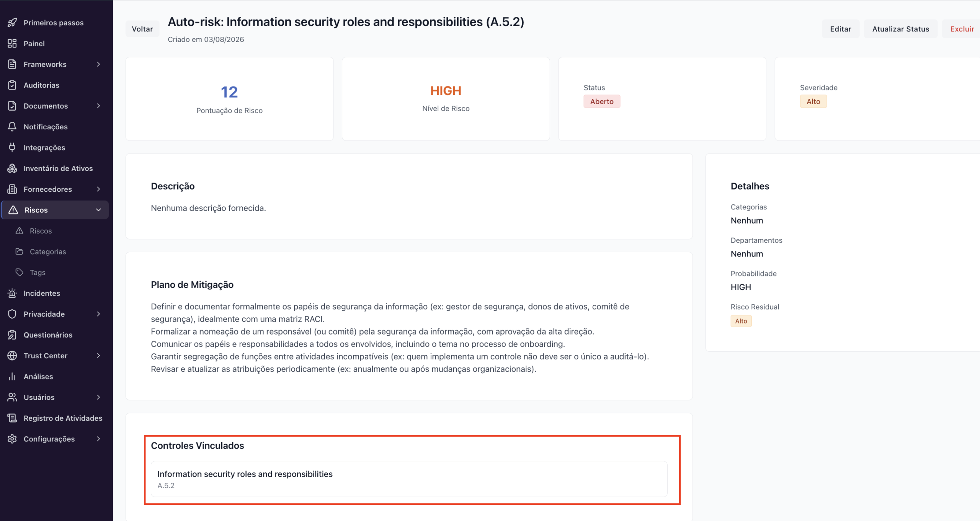Open the Notificações bell icon
The width and height of the screenshot is (980, 521).
pos(12,127)
